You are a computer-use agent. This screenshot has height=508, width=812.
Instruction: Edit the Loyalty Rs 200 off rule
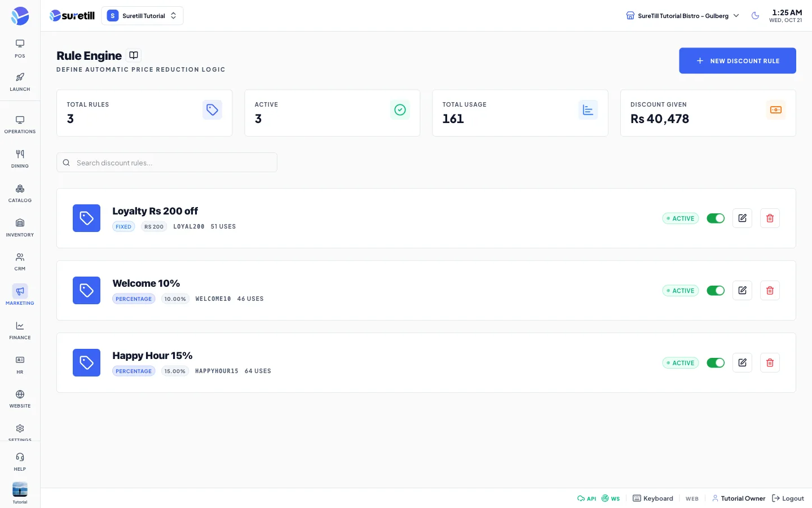click(x=742, y=218)
